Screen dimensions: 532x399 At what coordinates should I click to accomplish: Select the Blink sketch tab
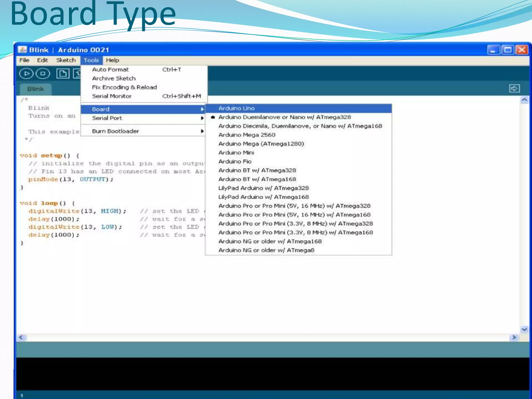tap(36, 89)
